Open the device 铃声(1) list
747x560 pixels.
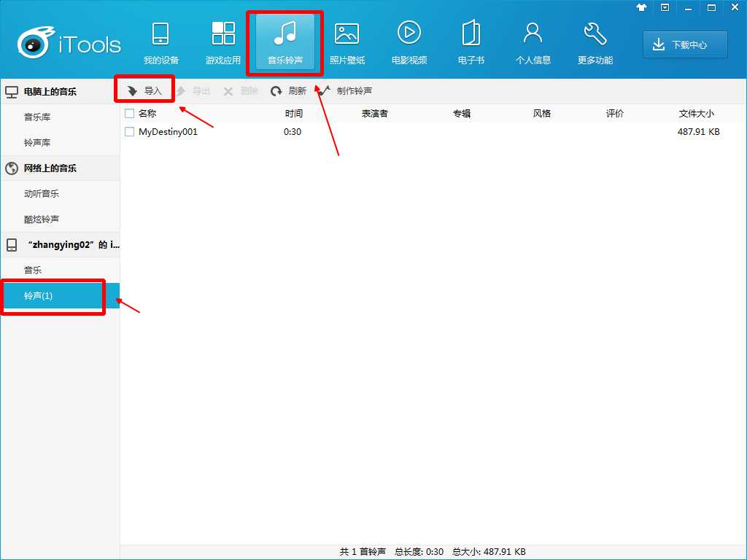[60, 296]
